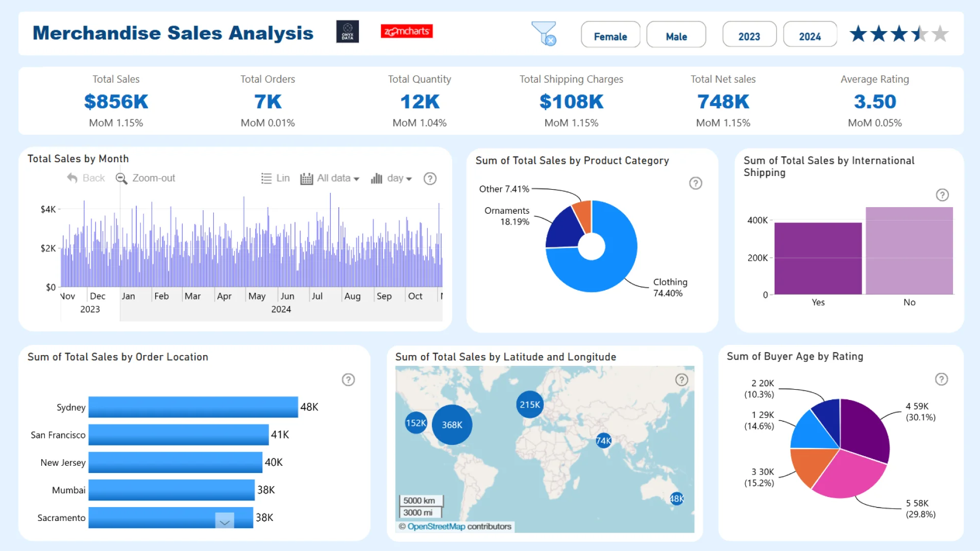
Task: Open the All data range dropdown
Action: [338, 179]
